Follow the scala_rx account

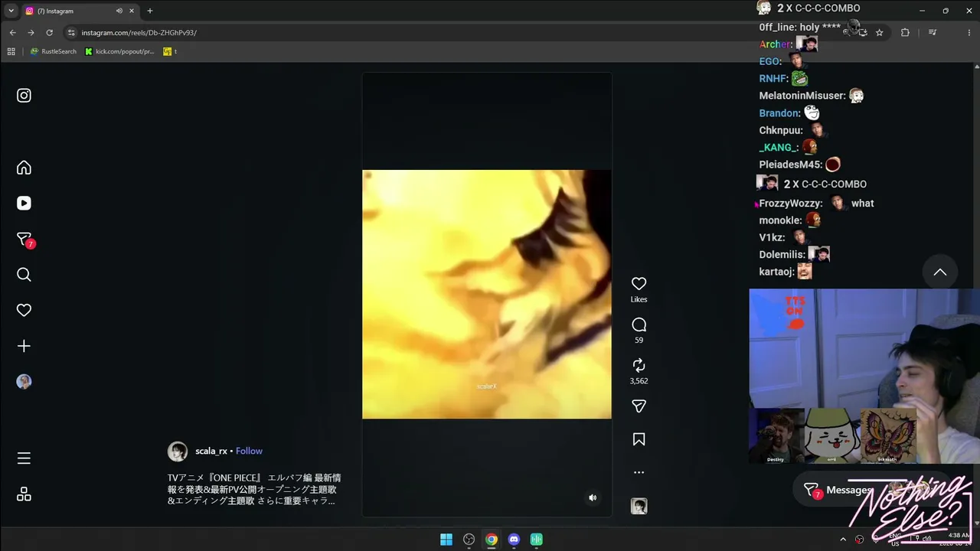[249, 452]
